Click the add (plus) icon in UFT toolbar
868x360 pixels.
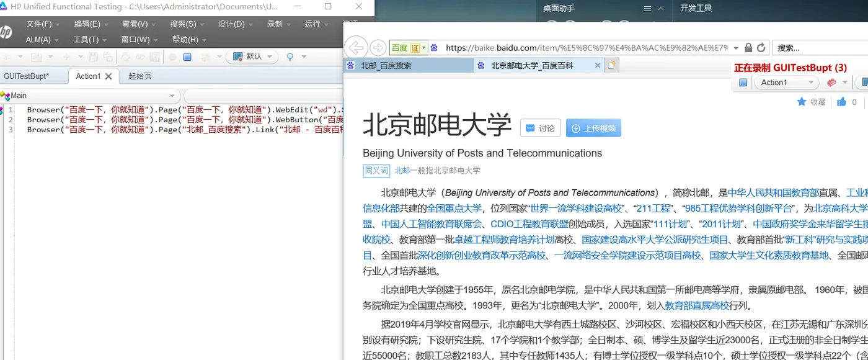click(66, 56)
